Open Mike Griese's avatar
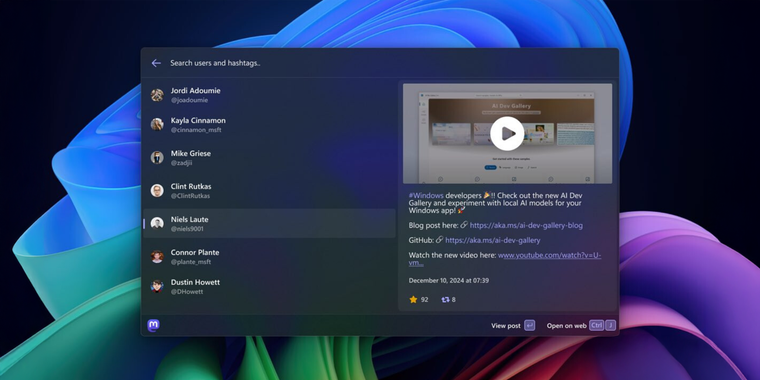 pos(157,158)
